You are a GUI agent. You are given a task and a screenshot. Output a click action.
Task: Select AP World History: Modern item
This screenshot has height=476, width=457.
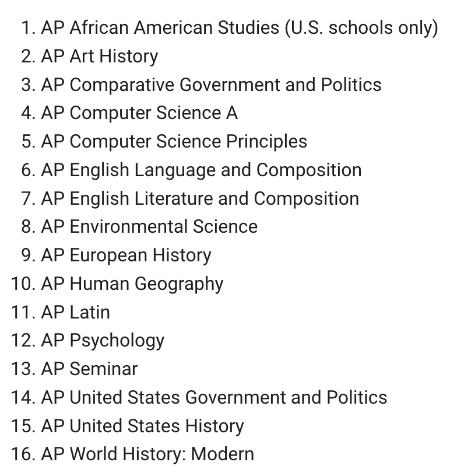[147, 454]
